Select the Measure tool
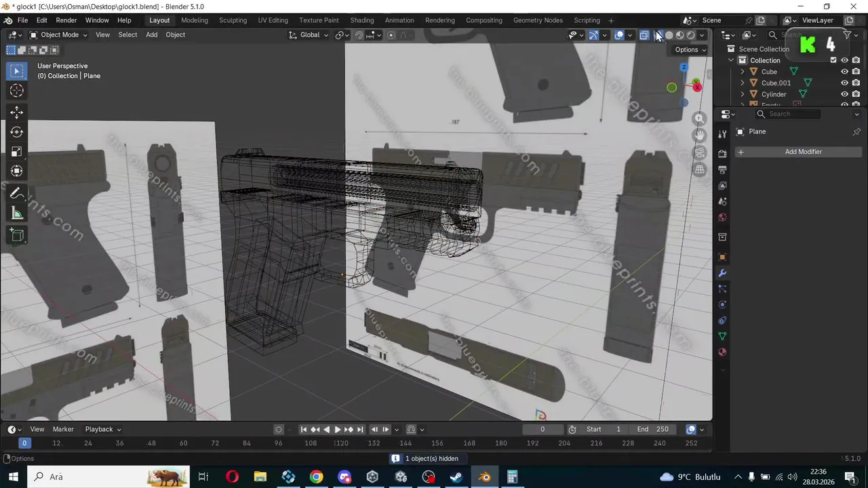Viewport: 868px width, 488px height. (17, 213)
